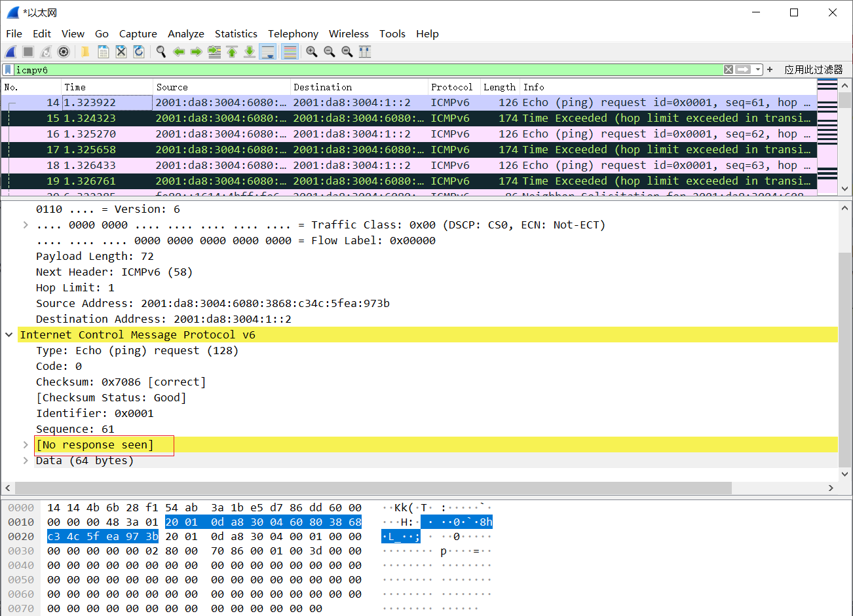Open the File menu
Viewport: 853px width, 616px height.
pos(14,33)
